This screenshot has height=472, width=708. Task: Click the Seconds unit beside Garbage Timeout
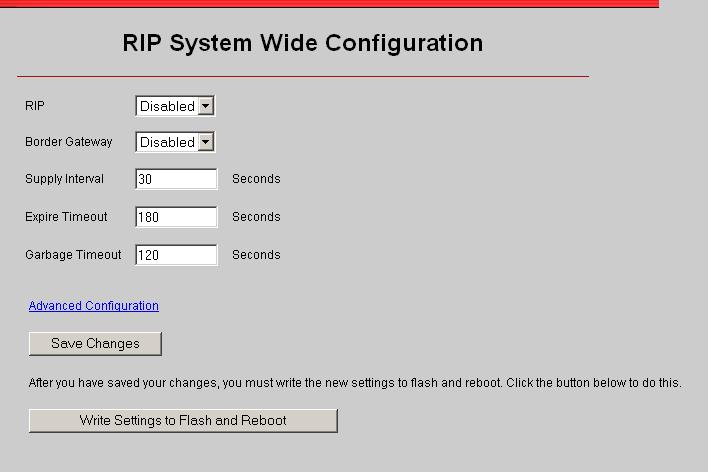(x=256, y=255)
